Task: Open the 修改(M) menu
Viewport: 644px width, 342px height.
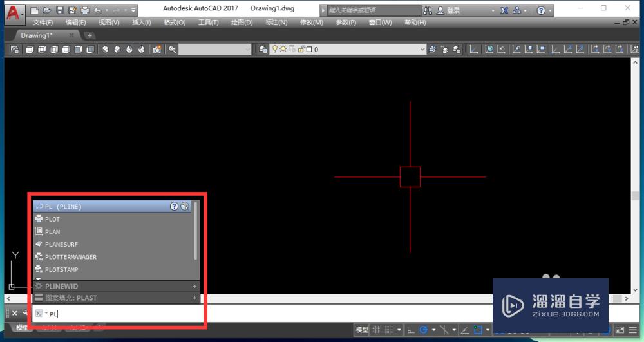Action: (x=311, y=22)
